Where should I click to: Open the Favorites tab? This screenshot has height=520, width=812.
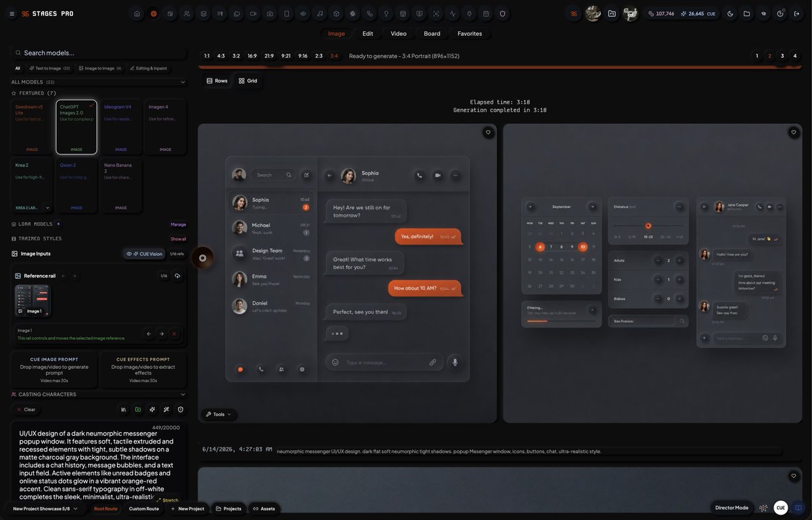(x=470, y=34)
